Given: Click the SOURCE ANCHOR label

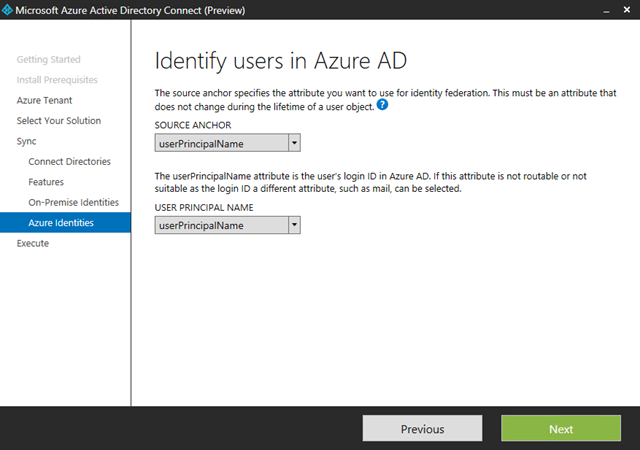Looking at the screenshot, I should 193,125.
